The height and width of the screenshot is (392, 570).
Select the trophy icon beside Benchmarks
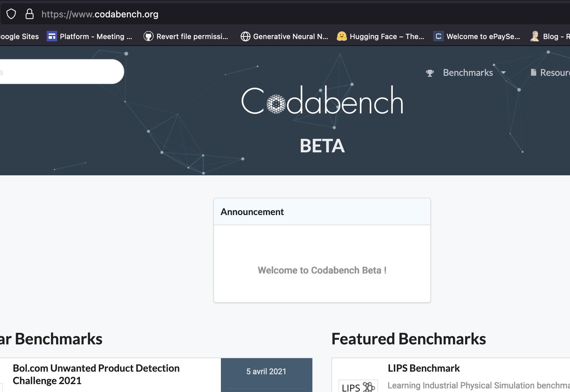click(x=429, y=73)
